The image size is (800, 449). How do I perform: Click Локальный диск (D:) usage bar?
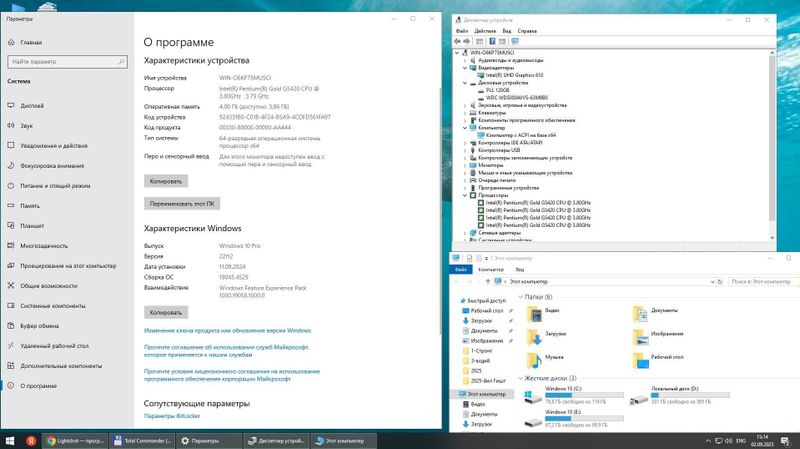tap(690, 395)
